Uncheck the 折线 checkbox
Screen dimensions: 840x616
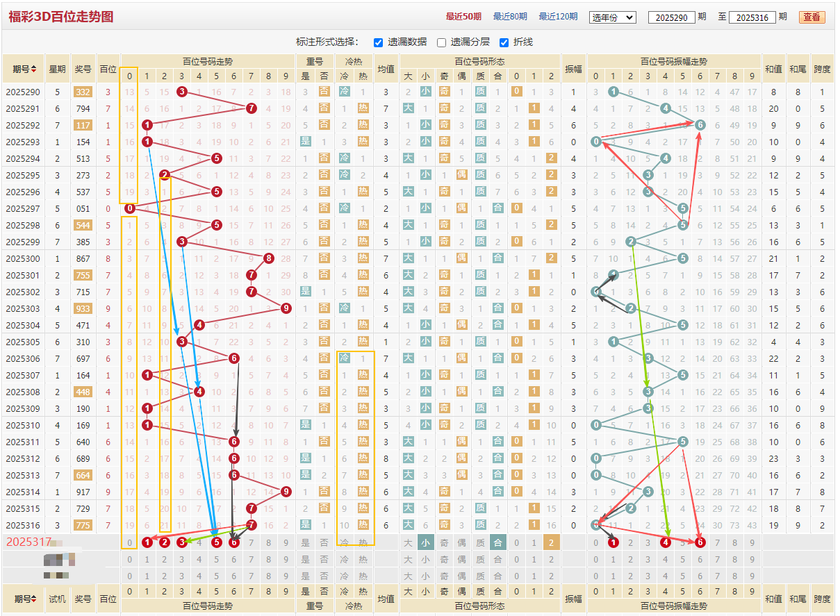point(504,42)
